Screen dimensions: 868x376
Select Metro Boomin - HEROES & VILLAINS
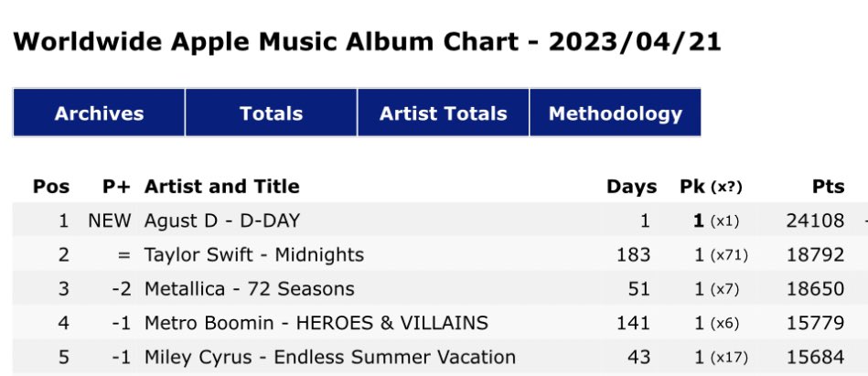point(316,322)
